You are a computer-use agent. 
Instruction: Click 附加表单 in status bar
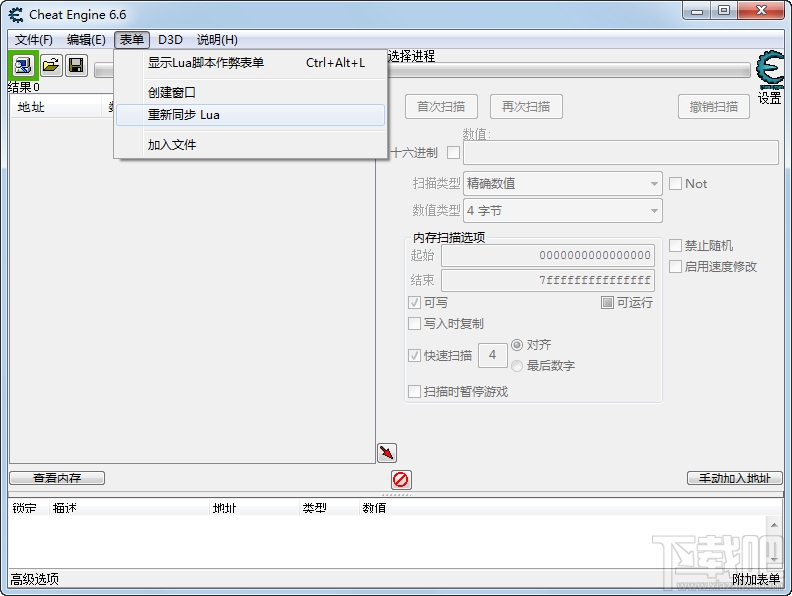click(x=756, y=579)
